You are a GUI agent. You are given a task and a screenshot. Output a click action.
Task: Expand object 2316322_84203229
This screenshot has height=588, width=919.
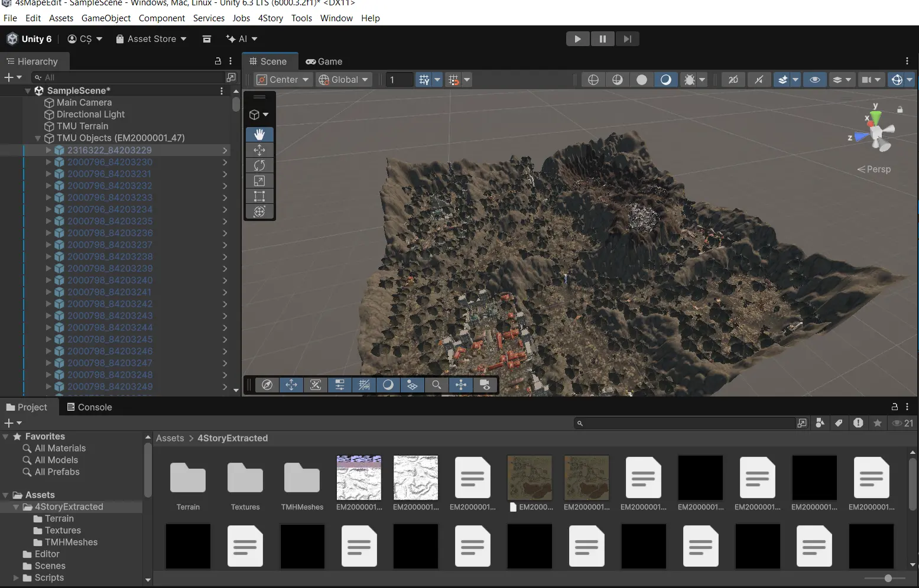[48, 150]
